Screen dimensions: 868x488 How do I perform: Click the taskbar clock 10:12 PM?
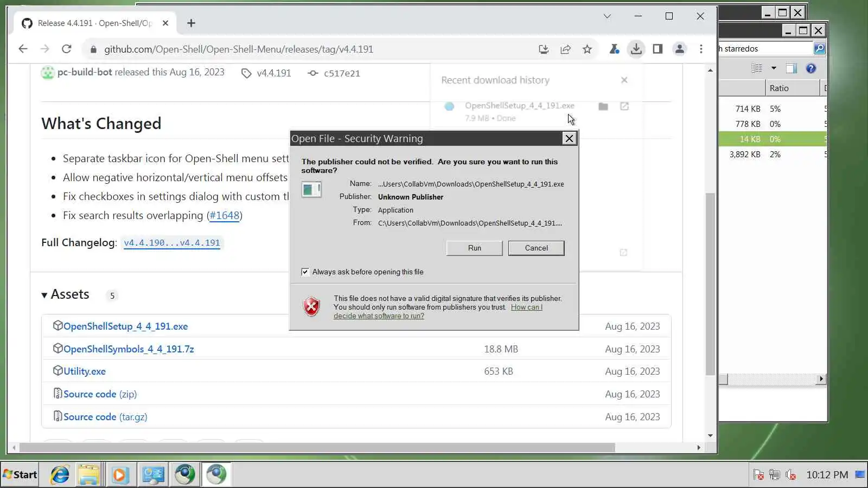pyautogui.click(x=827, y=475)
